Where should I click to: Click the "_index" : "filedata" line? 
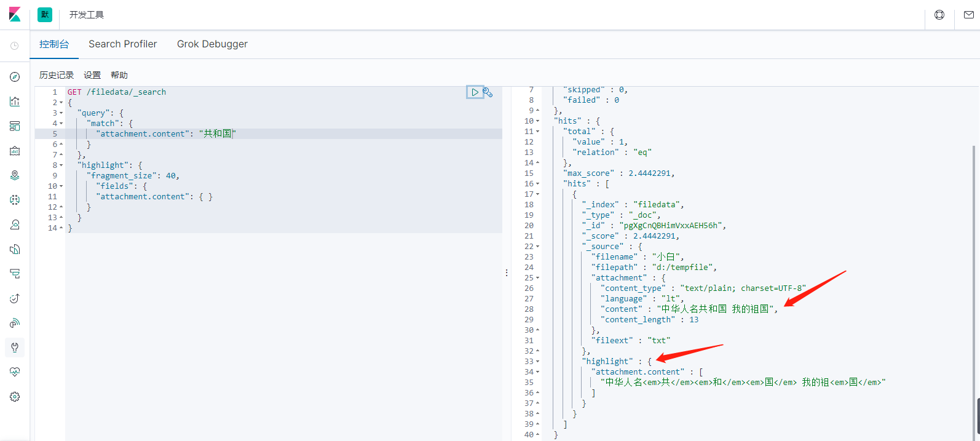click(633, 205)
